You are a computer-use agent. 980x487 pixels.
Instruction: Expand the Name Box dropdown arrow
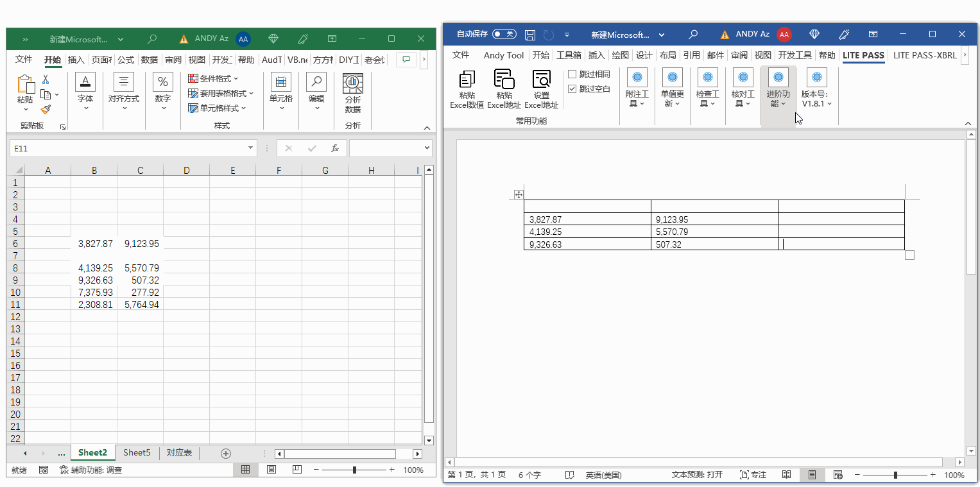click(250, 148)
